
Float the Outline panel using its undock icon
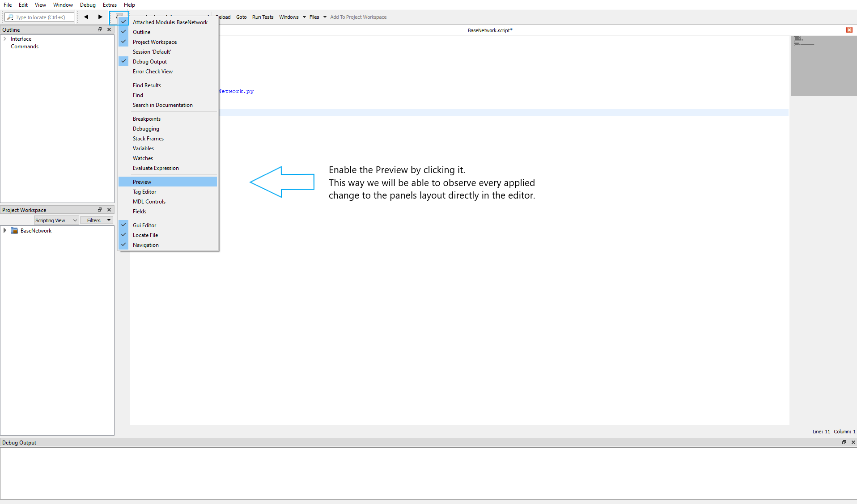point(100,30)
